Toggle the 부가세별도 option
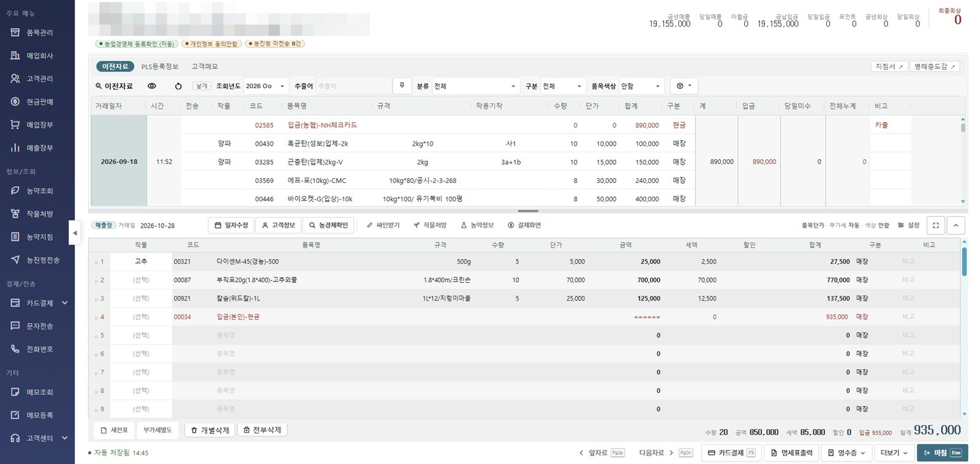Viewport: 980px width, 464px height. [157, 430]
